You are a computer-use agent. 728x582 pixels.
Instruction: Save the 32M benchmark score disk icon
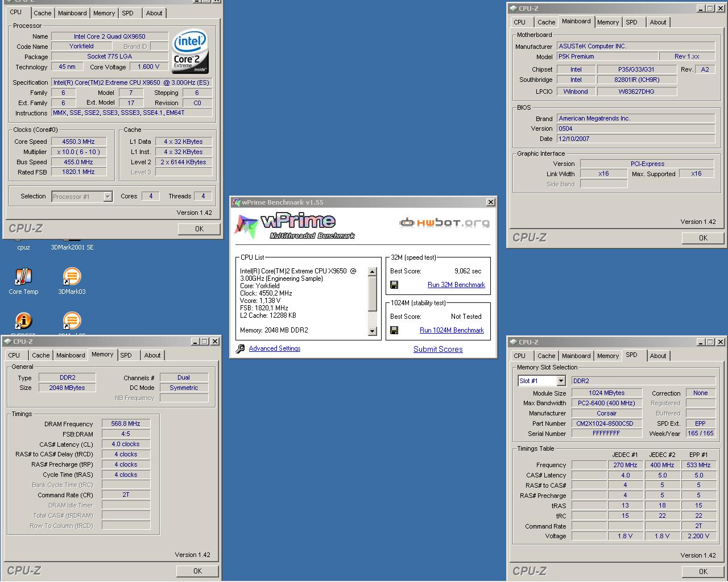pyautogui.click(x=394, y=285)
